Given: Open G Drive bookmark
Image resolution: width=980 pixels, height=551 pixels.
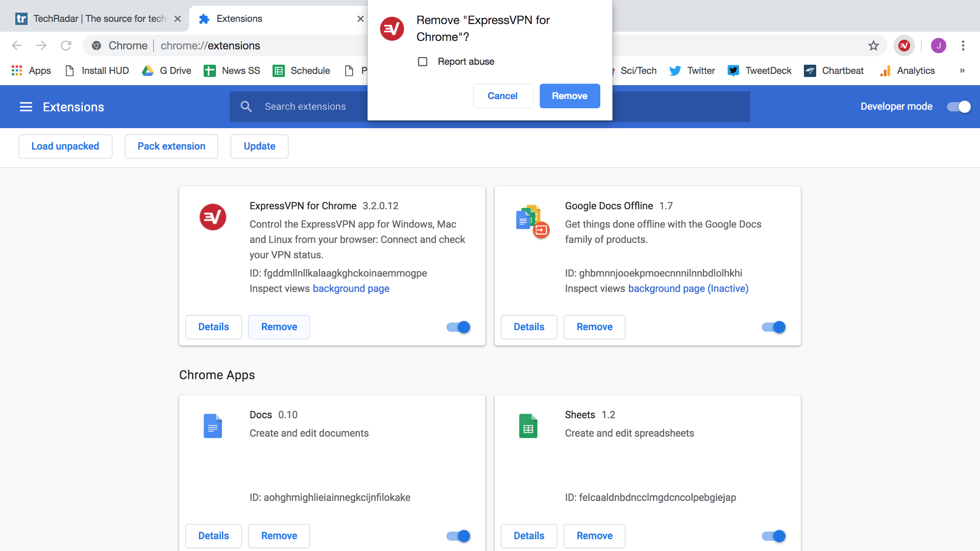Looking at the screenshot, I should (x=166, y=70).
